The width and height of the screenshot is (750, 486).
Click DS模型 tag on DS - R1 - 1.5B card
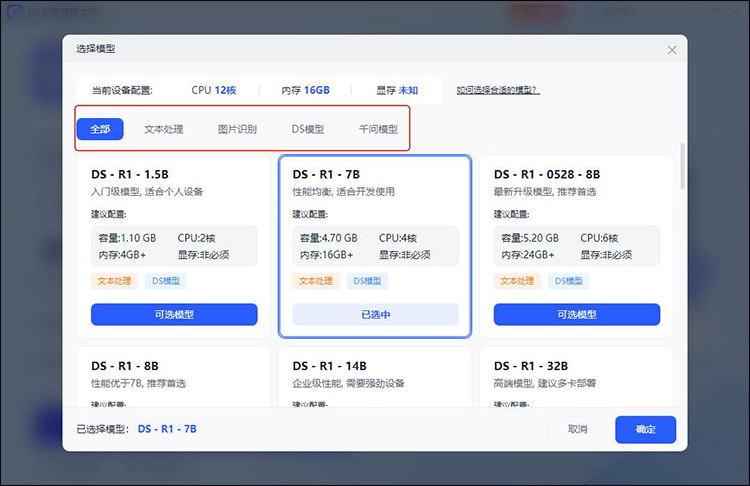coord(166,281)
